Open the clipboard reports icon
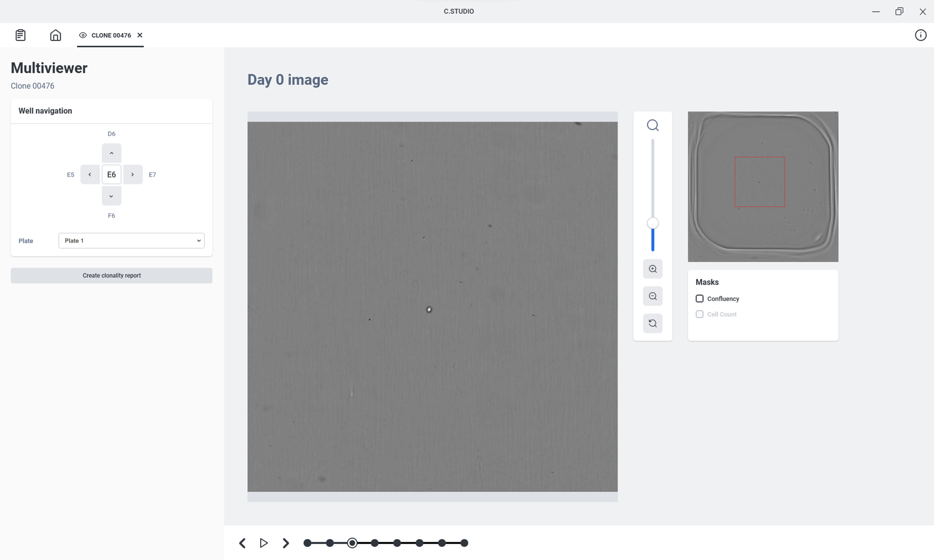The height and width of the screenshot is (560, 934). click(x=20, y=35)
